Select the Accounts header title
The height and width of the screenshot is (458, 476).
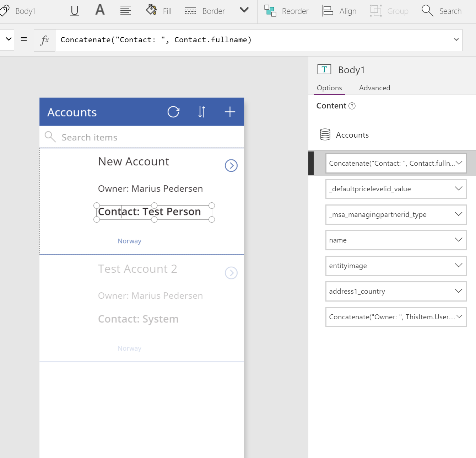pos(72,112)
